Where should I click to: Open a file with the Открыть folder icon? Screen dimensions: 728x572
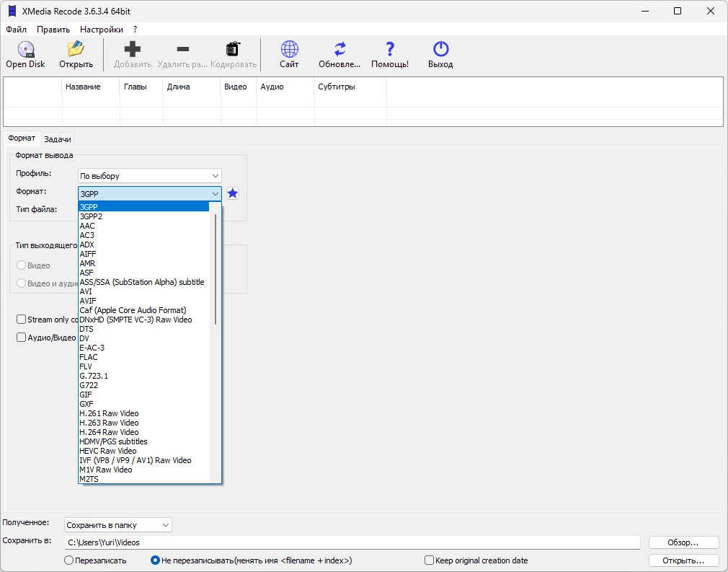point(76,49)
